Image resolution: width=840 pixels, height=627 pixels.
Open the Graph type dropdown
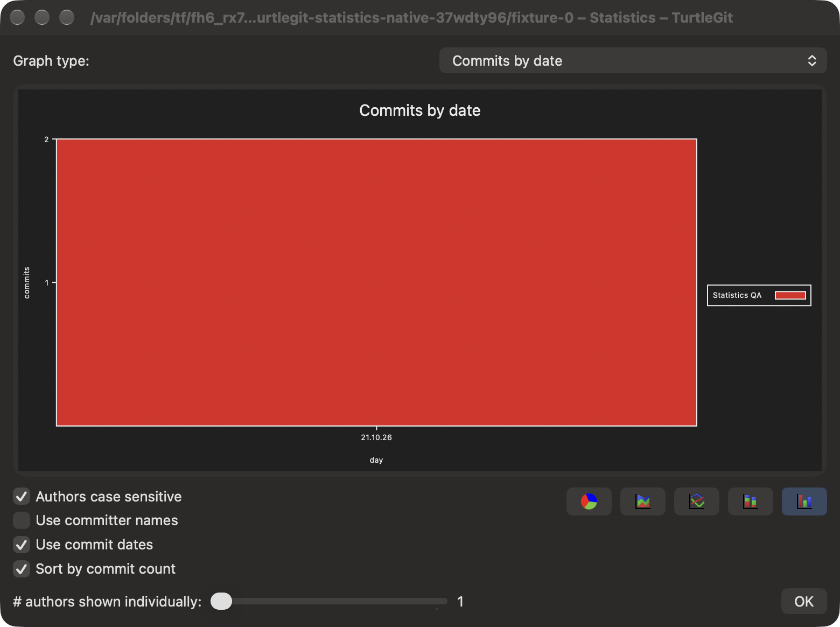pyautogui.click(x=633, y=60)
